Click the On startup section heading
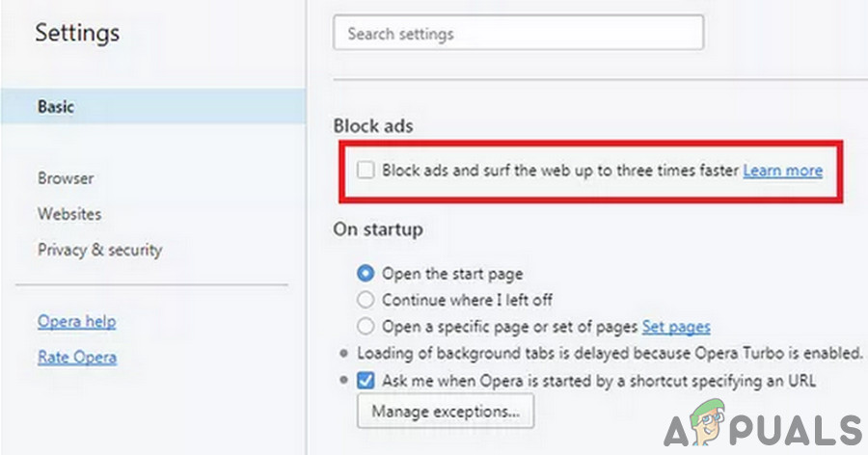868x455 pixels. click(x=377, y=230)
